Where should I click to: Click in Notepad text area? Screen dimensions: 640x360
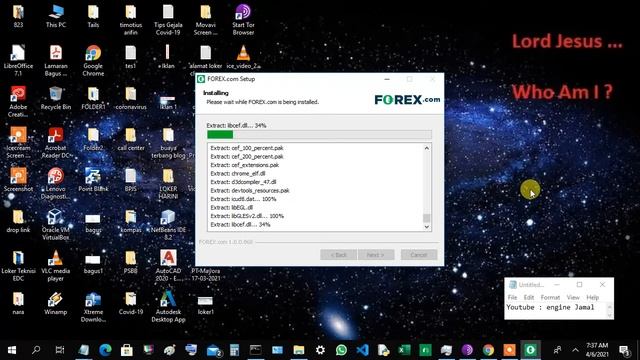[556, 310]
